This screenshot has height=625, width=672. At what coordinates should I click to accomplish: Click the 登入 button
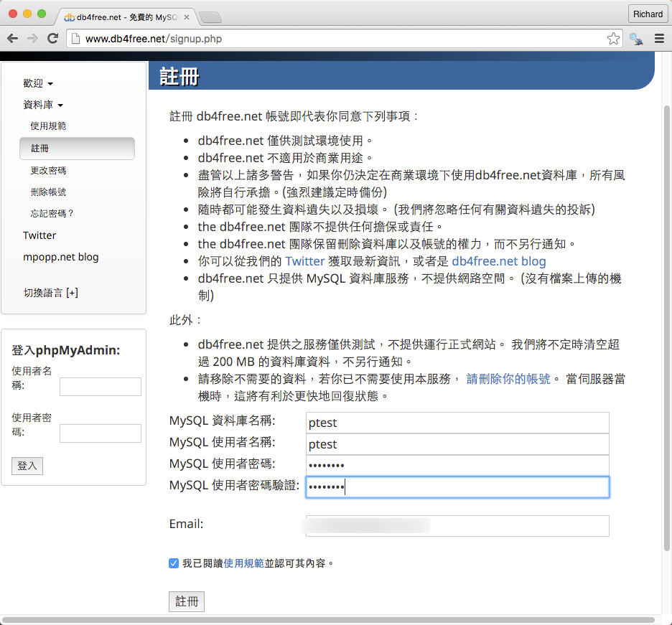(27, 466)
